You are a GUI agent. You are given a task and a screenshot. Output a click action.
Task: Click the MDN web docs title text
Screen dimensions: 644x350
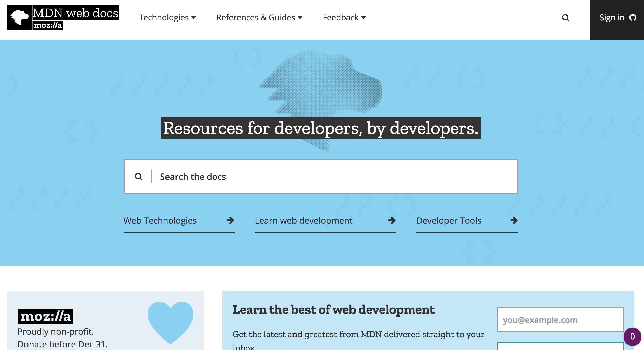coord(75,13)
